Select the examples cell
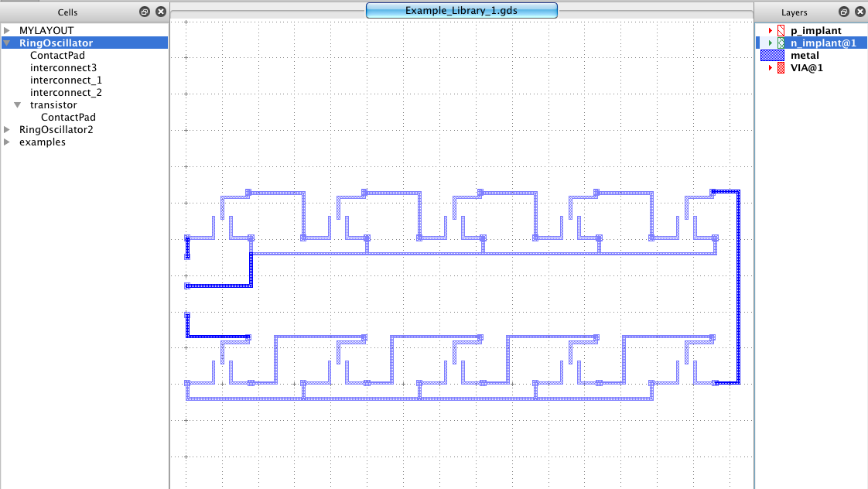Screen dimensions: 868x489 point(42,142)
